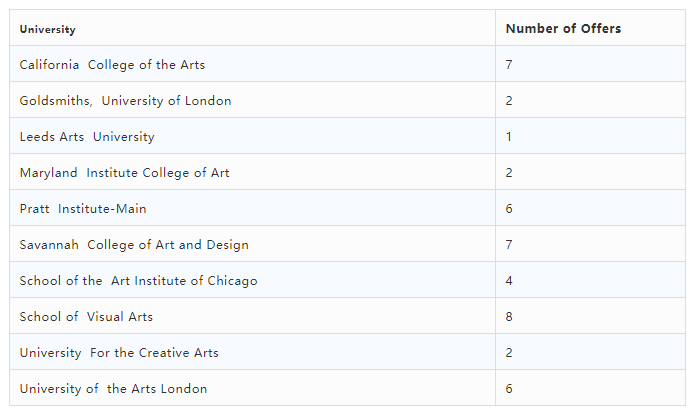Click University of the Arts London cell

113,389
